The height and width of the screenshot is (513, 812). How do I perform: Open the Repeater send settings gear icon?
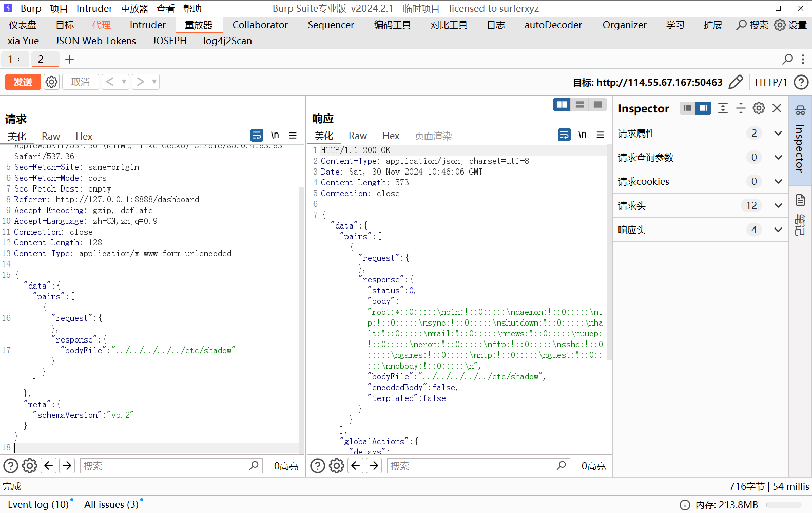pos(51,82)
